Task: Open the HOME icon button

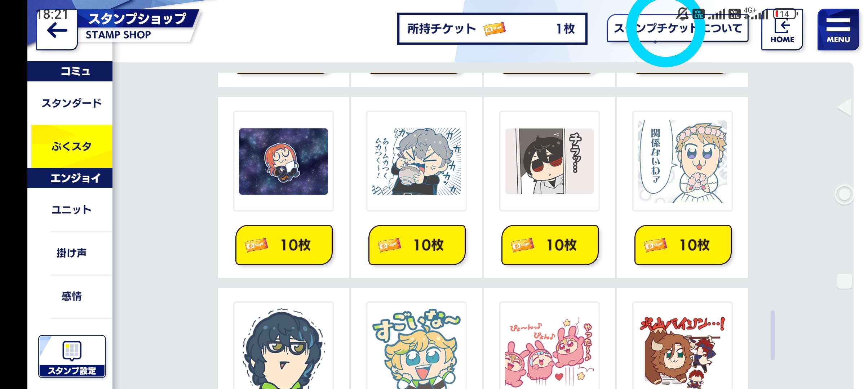Action: click(782, 30)
